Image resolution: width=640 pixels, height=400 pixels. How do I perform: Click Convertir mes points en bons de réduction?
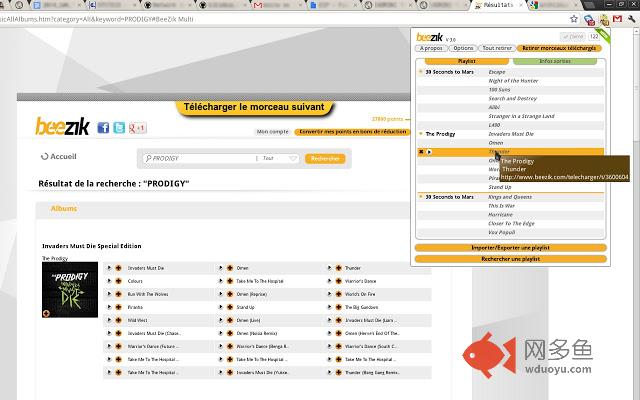point(353,132)
